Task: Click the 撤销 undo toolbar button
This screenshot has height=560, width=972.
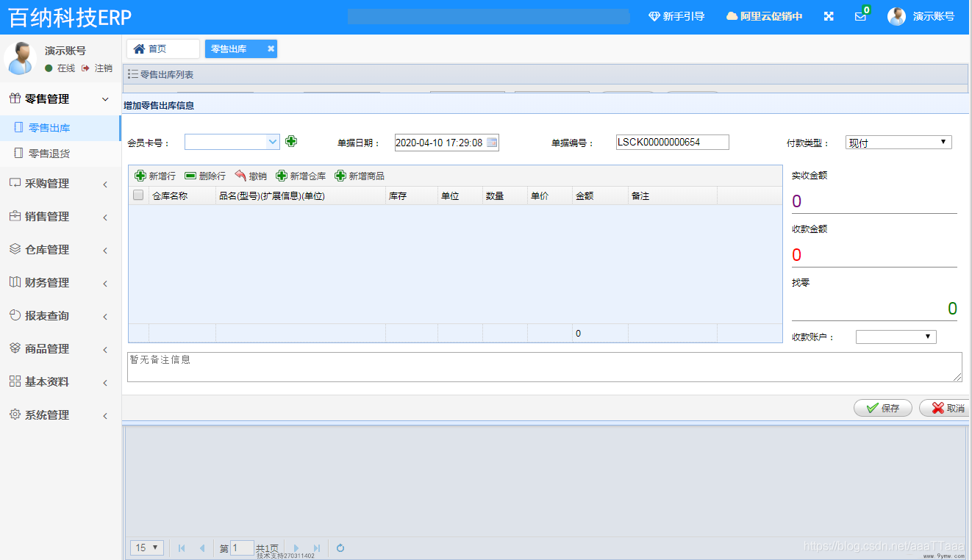Action: pos(251,176)
